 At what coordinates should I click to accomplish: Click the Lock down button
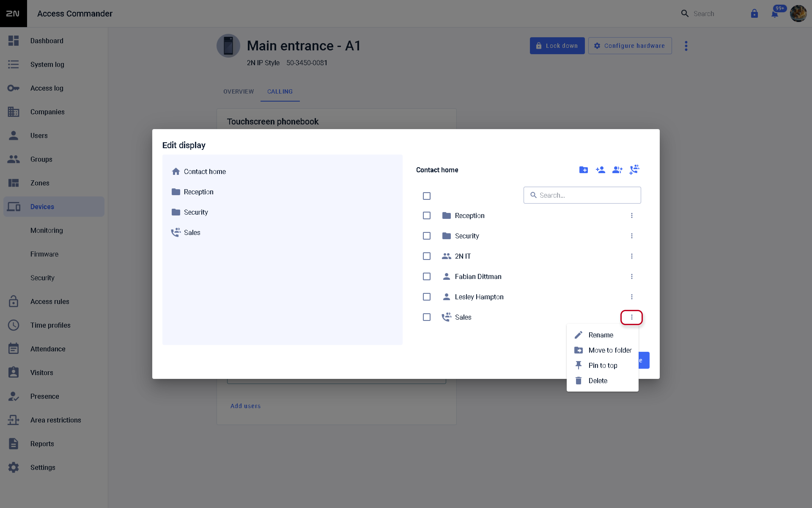pos(557,46)
